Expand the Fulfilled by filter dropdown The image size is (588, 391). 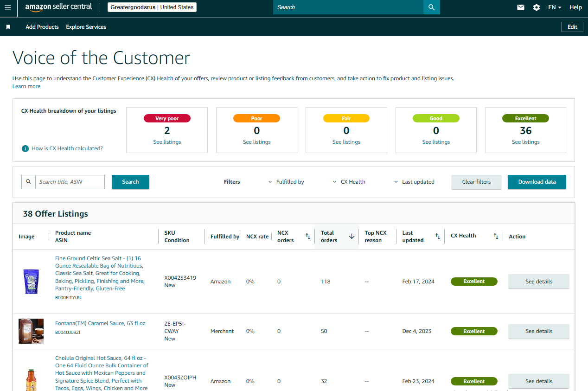(286, 182)
